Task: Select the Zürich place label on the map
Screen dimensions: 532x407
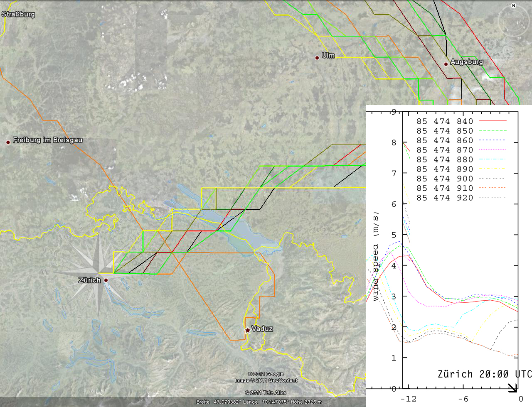Action: 90,280
